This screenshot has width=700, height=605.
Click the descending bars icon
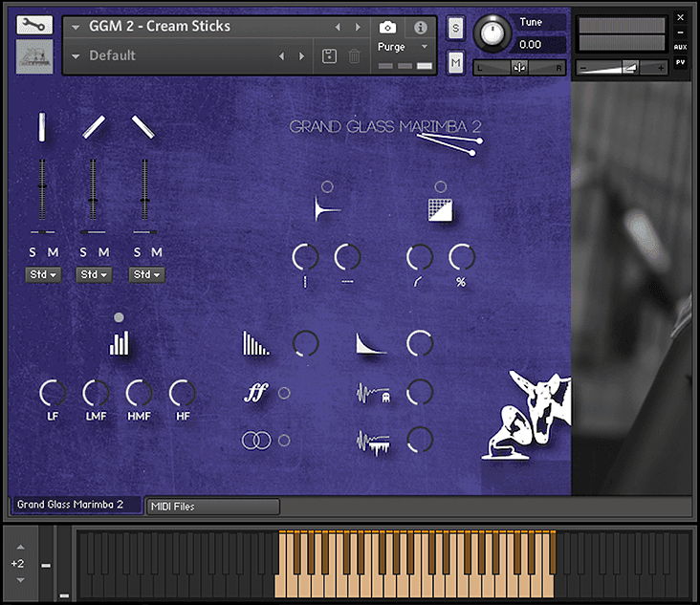click(x=255, y=343)
